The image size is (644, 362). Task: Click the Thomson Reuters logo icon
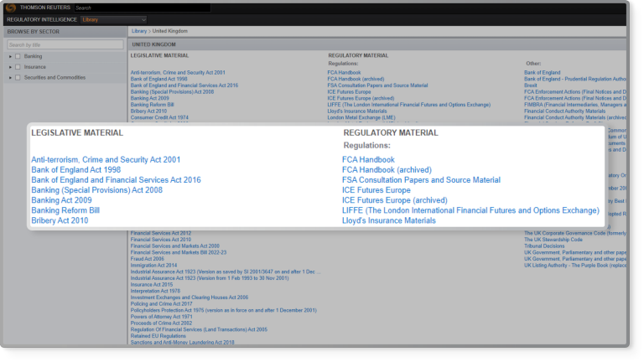pyautogui.click(x=11, y=7)
